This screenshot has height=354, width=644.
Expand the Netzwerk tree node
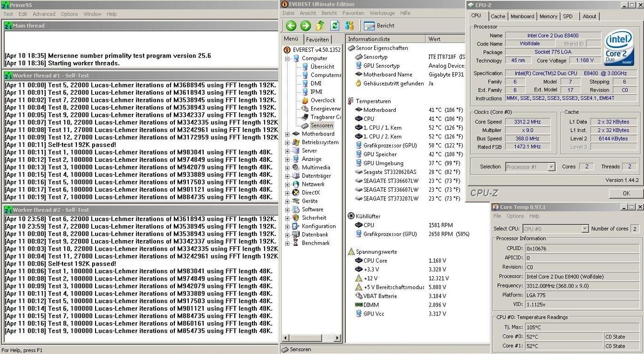[288, 184]
